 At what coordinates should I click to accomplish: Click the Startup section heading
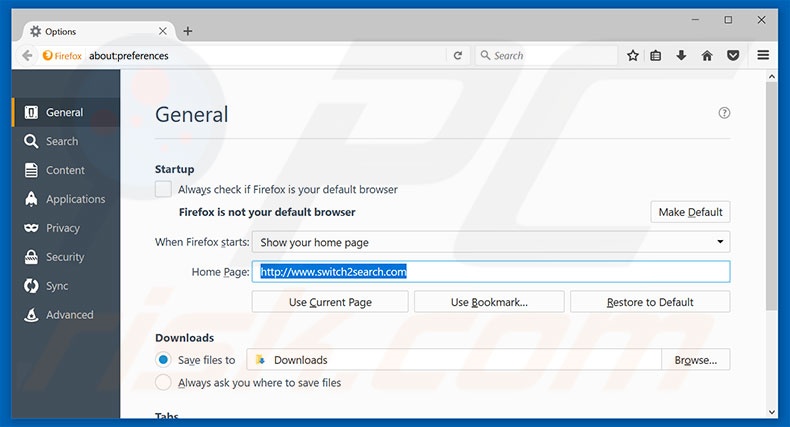pyautogui.click(x=174, y=169)
